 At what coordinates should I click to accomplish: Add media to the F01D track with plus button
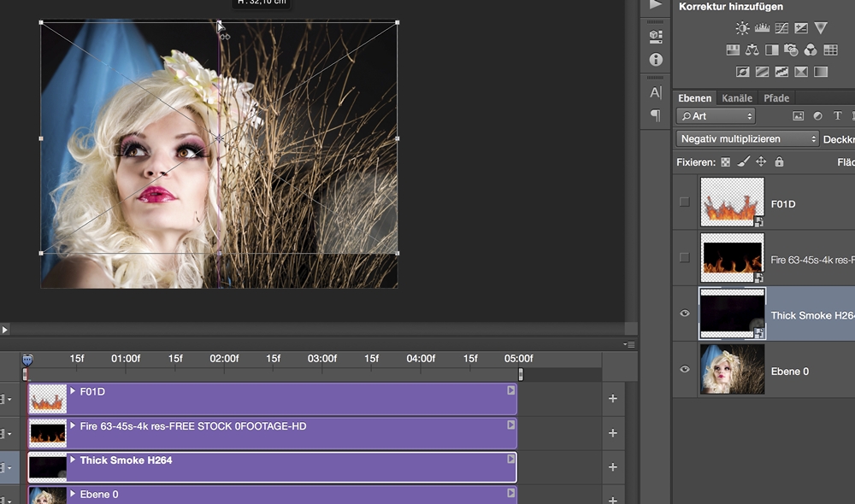click(612, 399)
